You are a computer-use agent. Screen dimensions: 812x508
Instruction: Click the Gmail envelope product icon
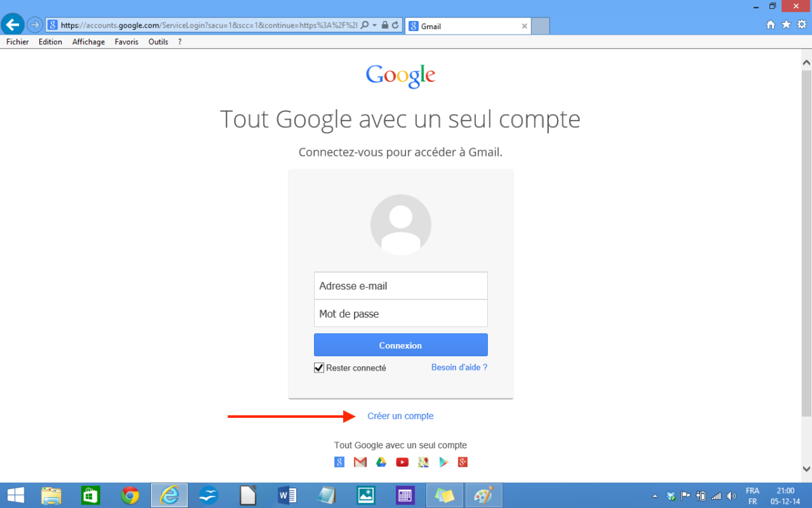[360, 462]
